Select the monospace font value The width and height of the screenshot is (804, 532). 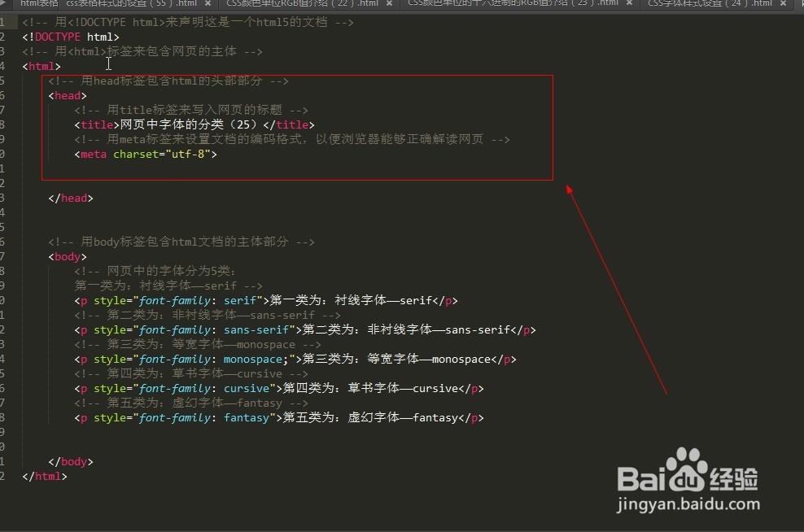253,359
